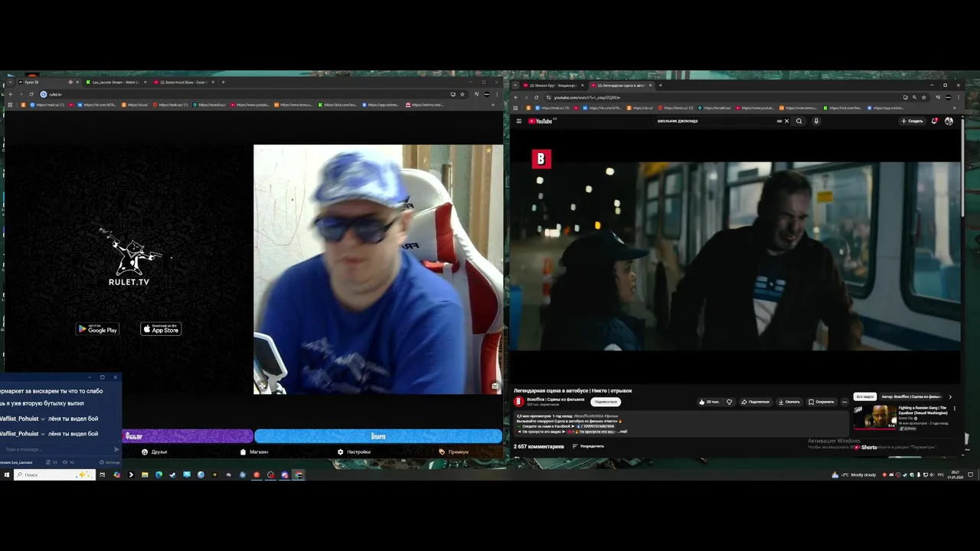Viewport: 980px width, 551px height.
Task: Clear the YouTube search query
Action: (x=786, y=121)
